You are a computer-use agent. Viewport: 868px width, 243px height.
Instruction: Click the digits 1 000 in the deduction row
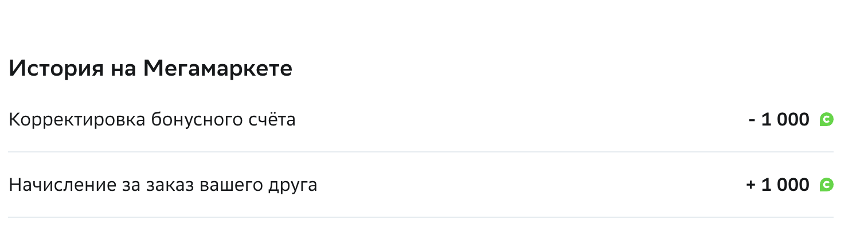(x=785, y=120)
